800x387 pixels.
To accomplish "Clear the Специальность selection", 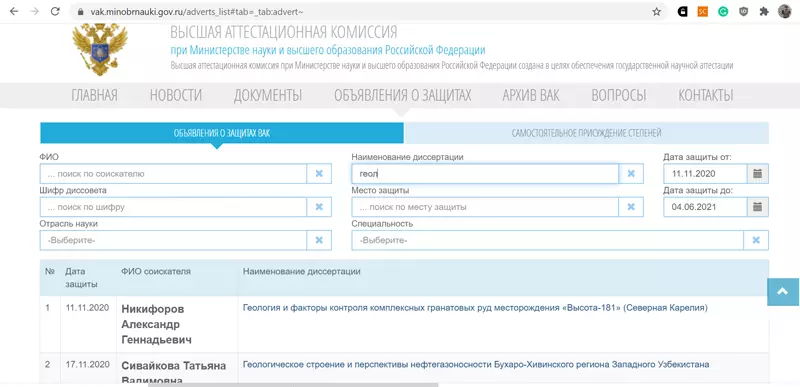I will click(x=756, y=240).
